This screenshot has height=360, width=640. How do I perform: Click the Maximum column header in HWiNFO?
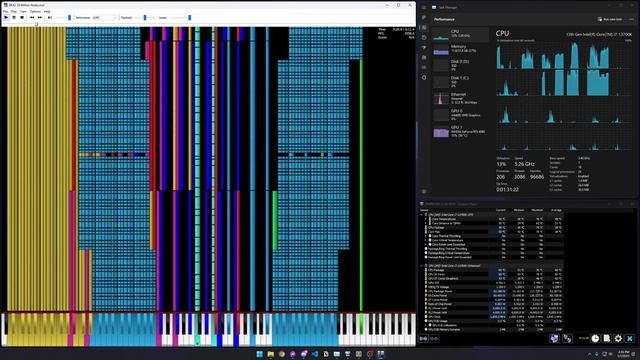[x=537, y=210]
